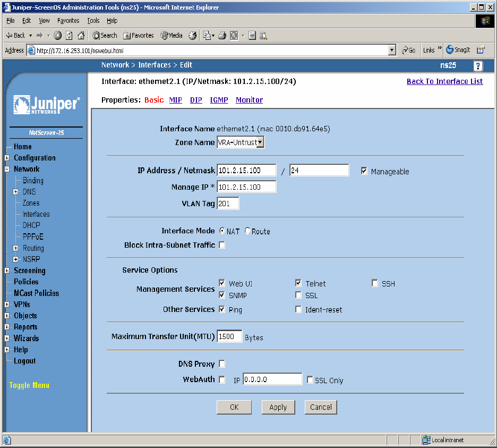Viewport: 497px width, 448px height.
Task: Click the Print icon in toolbar
Action: tap(222, 36)
